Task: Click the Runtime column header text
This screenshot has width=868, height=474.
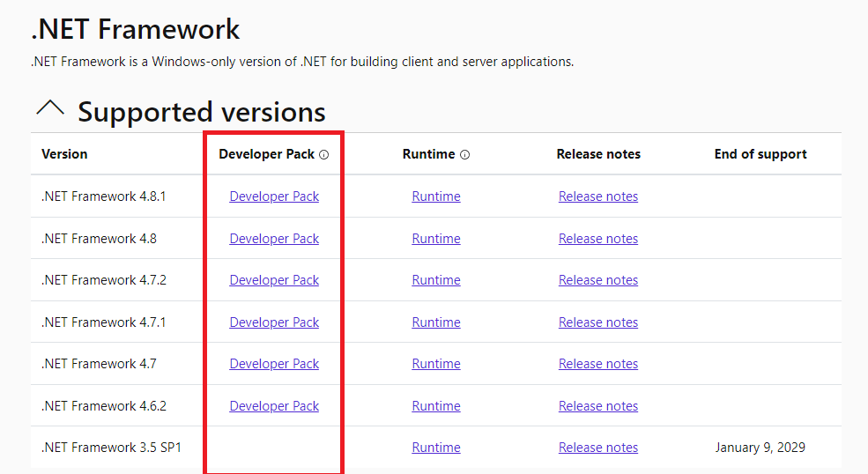Action: (429, 154)
